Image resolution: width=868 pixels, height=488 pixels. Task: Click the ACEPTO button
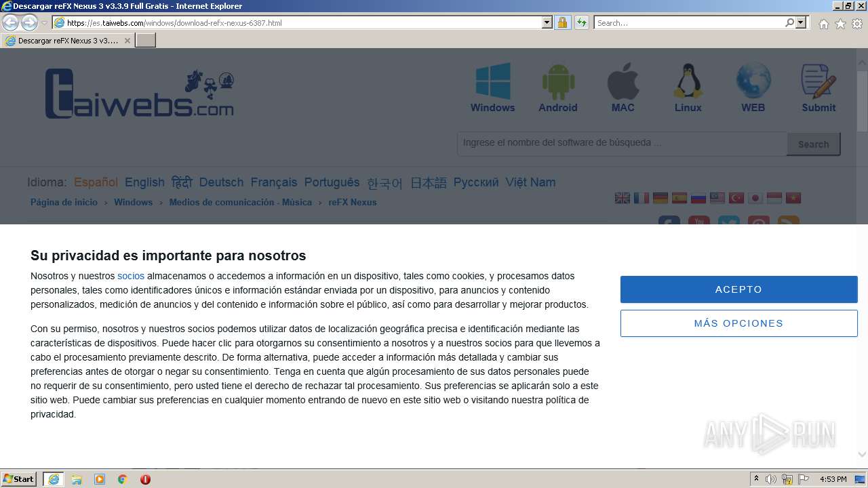coord(738,289)
